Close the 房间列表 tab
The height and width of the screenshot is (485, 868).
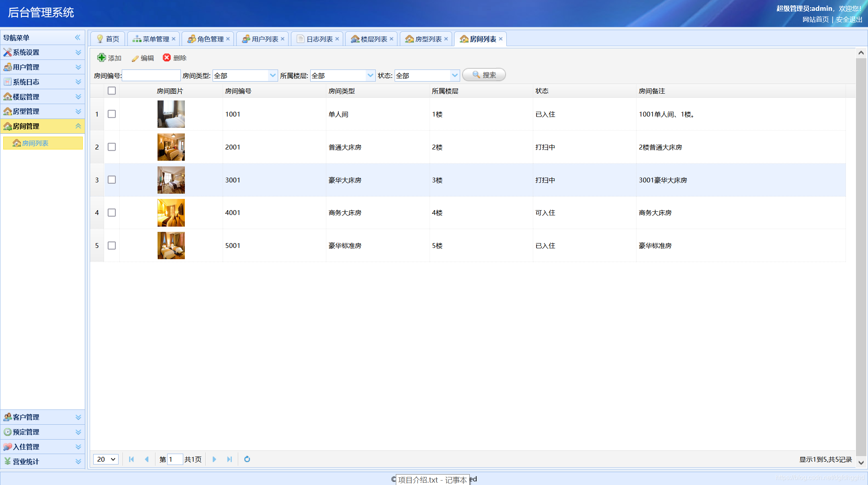501,39
